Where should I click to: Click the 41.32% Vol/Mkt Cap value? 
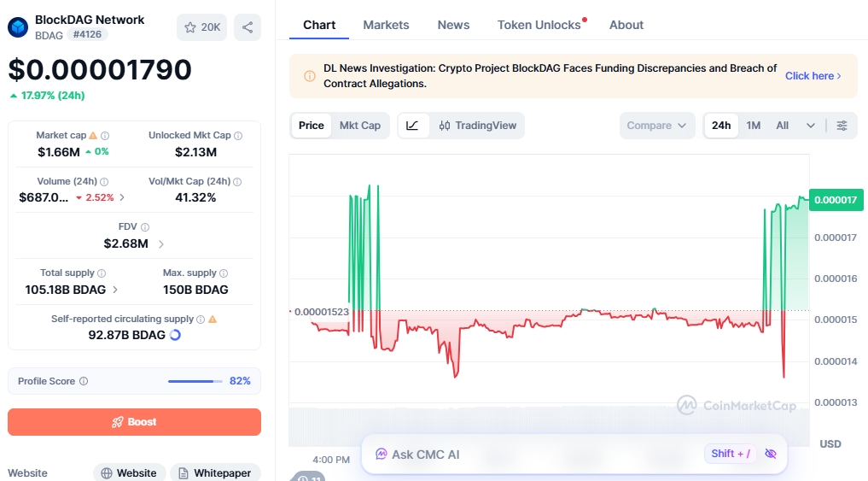click(195, 197)
